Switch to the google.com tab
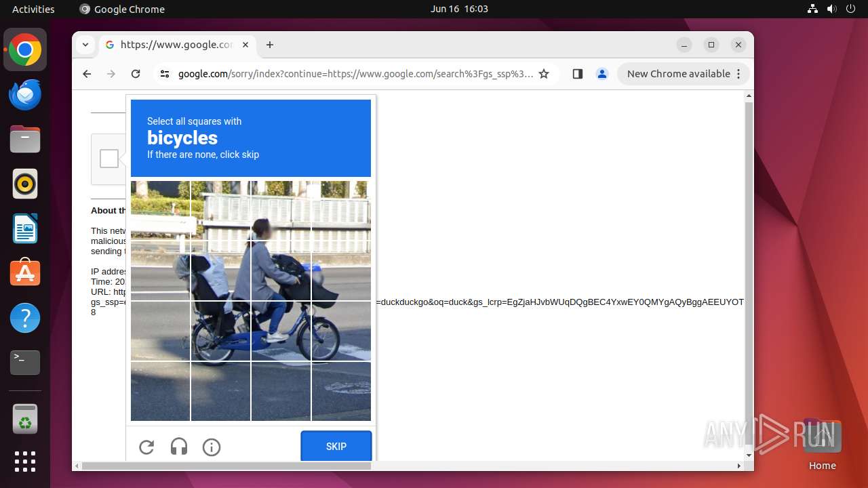Image resolution: width=868 pixels, height=488 pixels. click(x=177, y=45)
